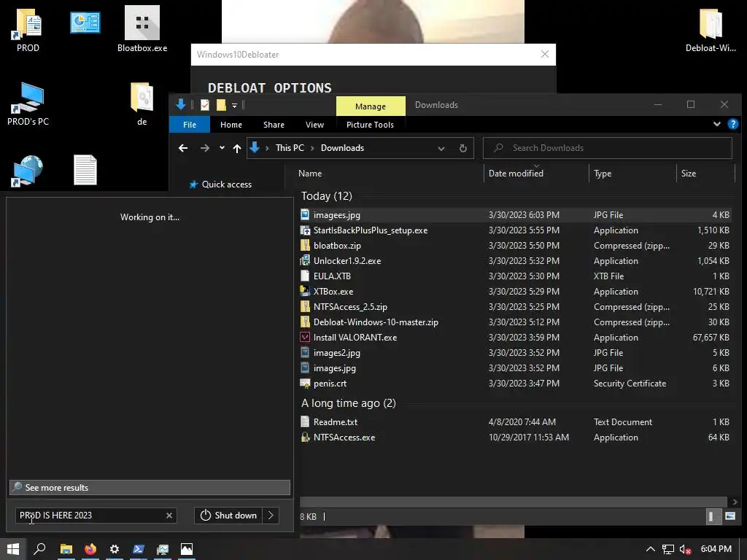Go forward in Explorer navigation
This screenshot has width=747, height=560.
(x=205, y=148)
